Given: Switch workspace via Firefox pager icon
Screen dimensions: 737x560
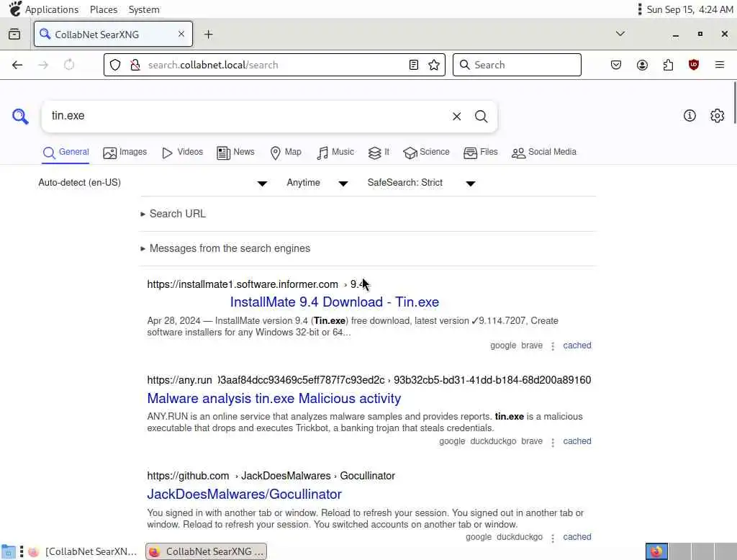Looking at the screenshot, I should (656, 551).
